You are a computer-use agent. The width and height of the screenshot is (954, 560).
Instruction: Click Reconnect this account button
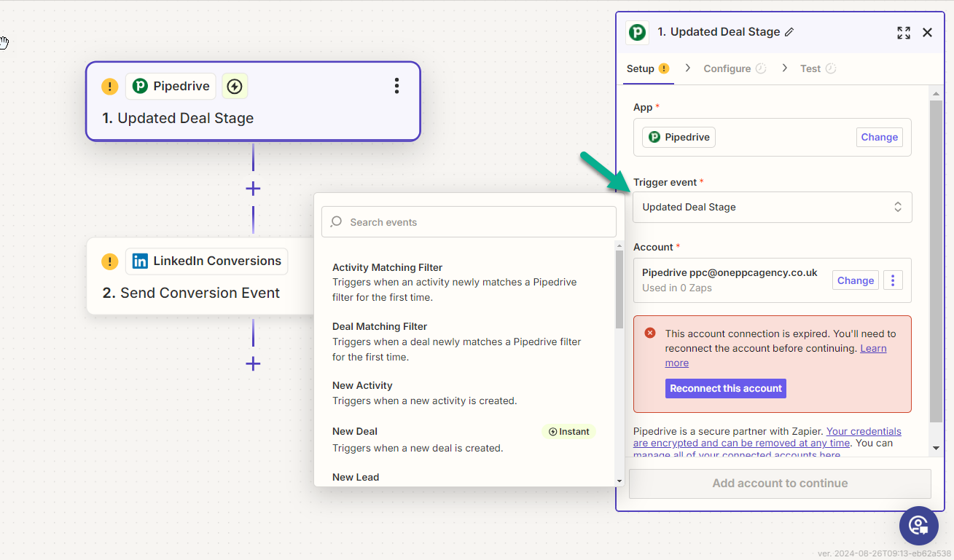(726, 388)
